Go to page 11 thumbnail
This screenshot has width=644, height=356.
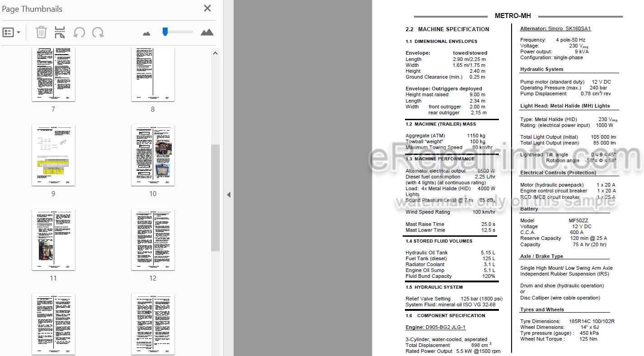click(x=53, y=240)
